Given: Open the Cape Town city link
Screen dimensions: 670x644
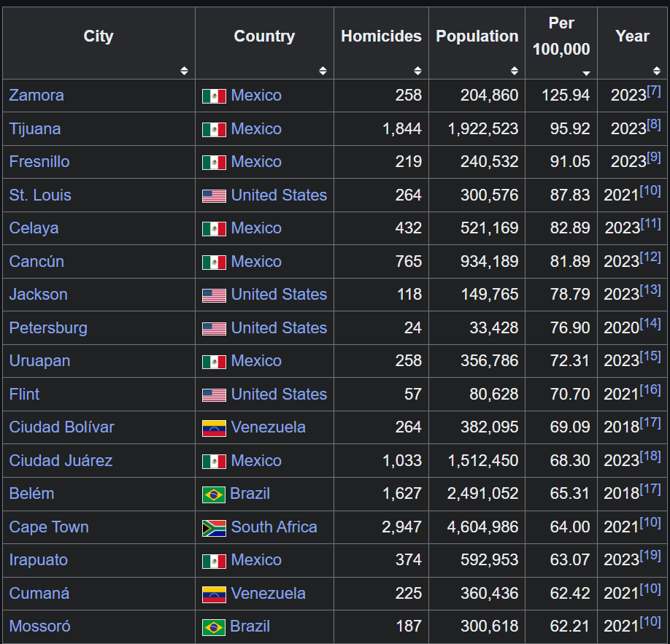Looking at the screenshot, I should point(49,527).
